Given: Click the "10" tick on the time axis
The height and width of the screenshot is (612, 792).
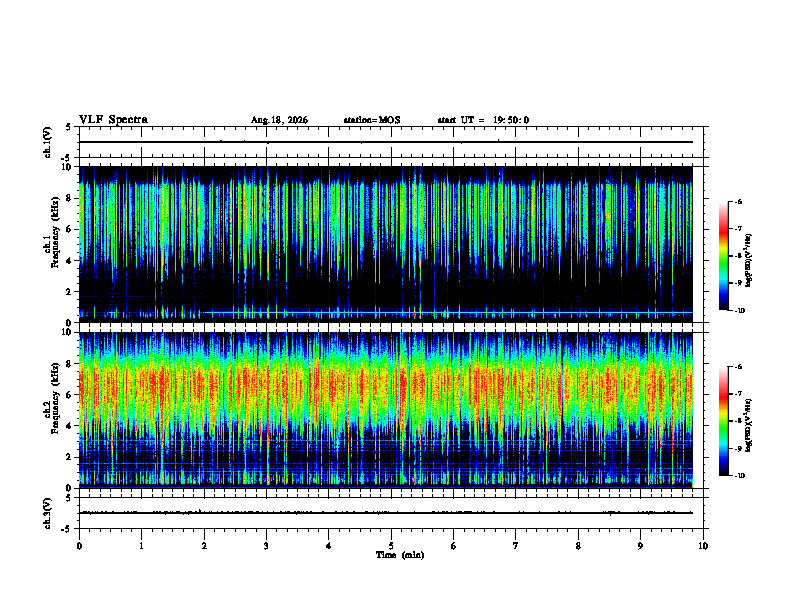Looking at the screenshot, I should pyautogui.click(x=703, y=546).
